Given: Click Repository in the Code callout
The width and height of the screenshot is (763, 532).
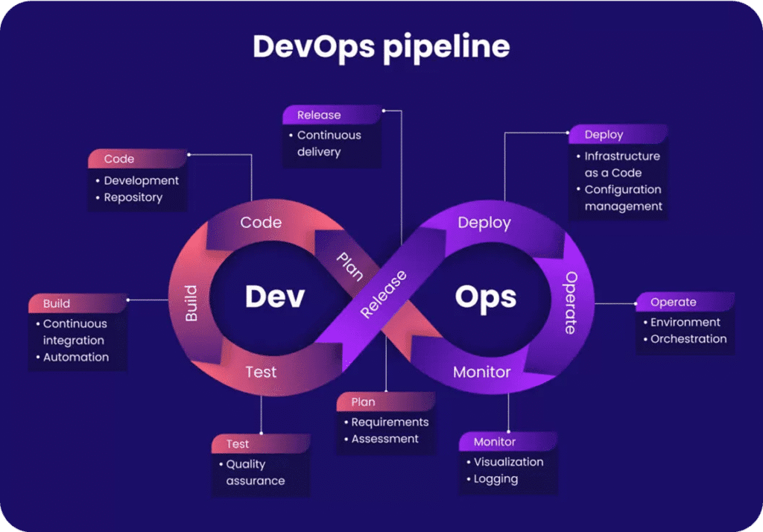Looking at the screenshot, I should 133,197.
